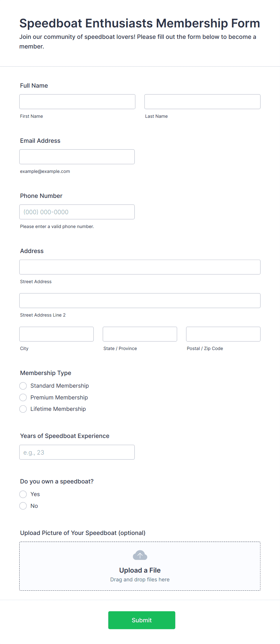Click the Upload a File text
Screen dimensions: 280x644
click(x=140, y=570)
